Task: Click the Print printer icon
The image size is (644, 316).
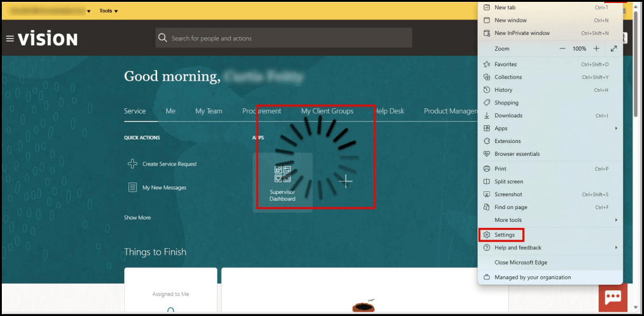Action: click(487, 169)
